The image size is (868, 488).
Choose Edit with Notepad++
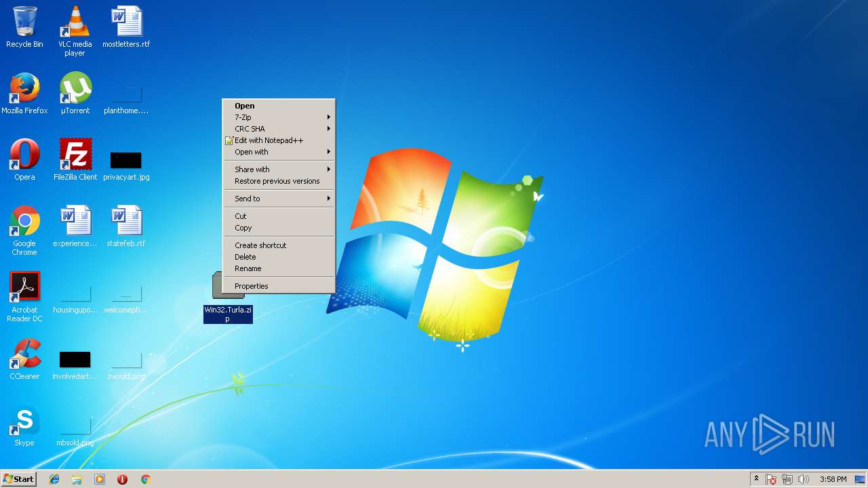pos(279,140)
